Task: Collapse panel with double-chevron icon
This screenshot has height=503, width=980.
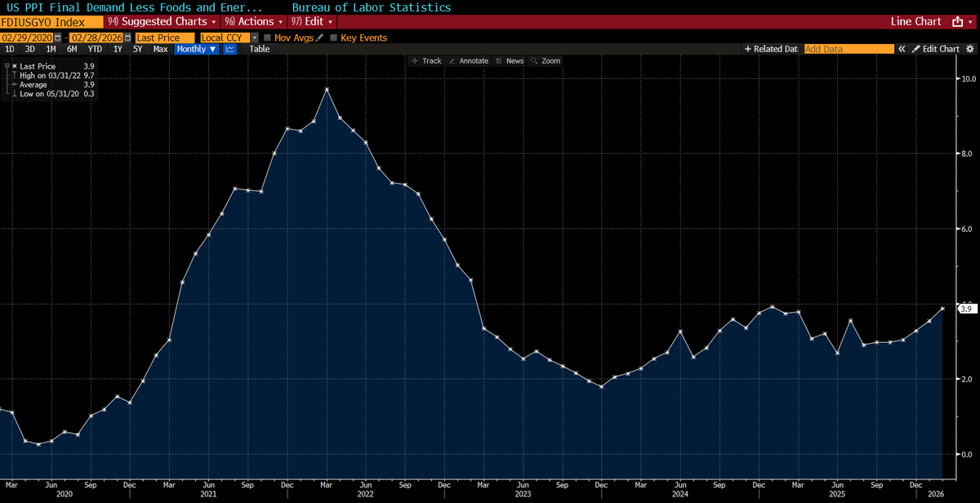Action: [x=902, y=49]
